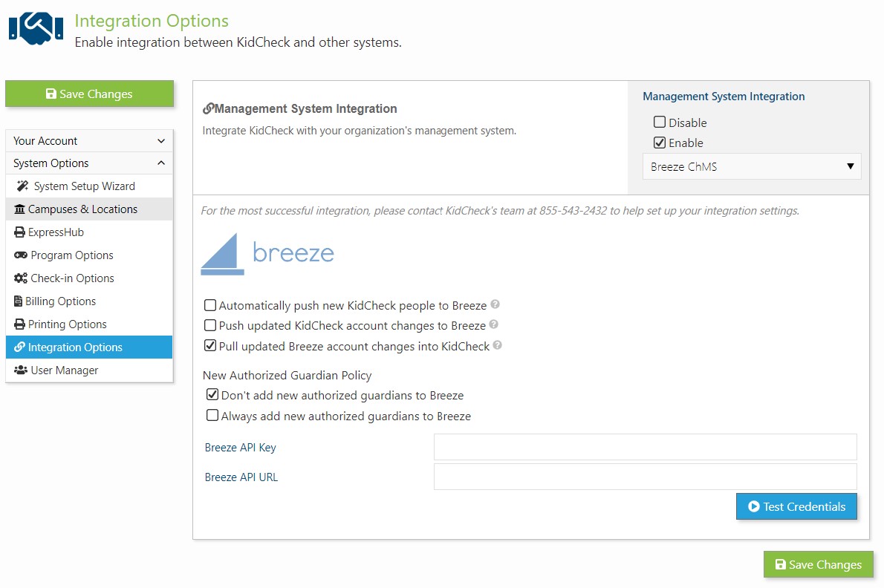Open the Breeze ChMS system dropdown

pos(752,167)
